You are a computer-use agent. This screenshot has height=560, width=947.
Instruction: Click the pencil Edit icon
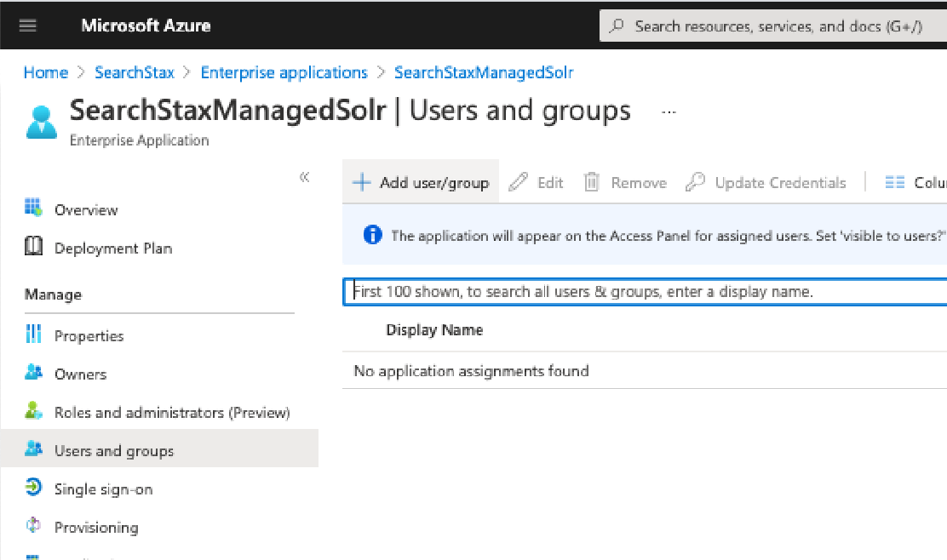(518, 181)
